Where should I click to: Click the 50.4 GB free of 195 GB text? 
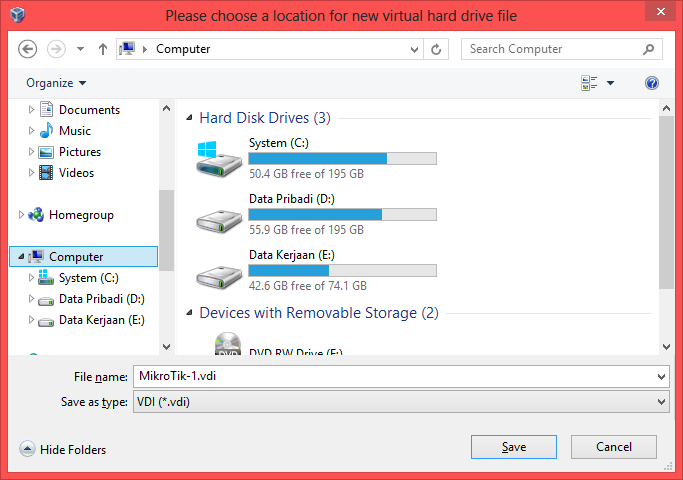click(306, 174)
